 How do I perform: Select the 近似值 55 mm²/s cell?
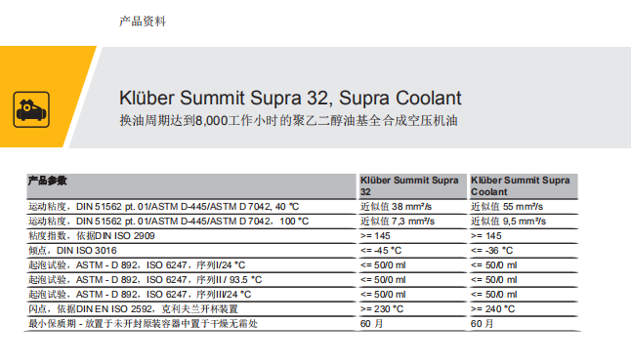tap(507, 207)
